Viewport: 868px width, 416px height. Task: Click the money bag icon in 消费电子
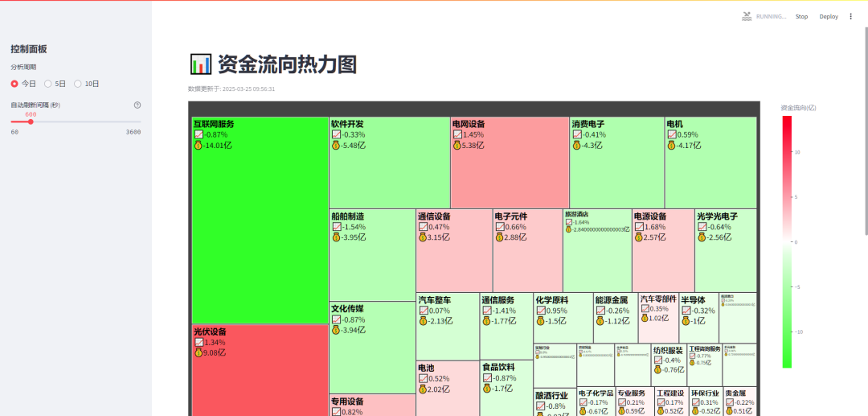[577, 145]
